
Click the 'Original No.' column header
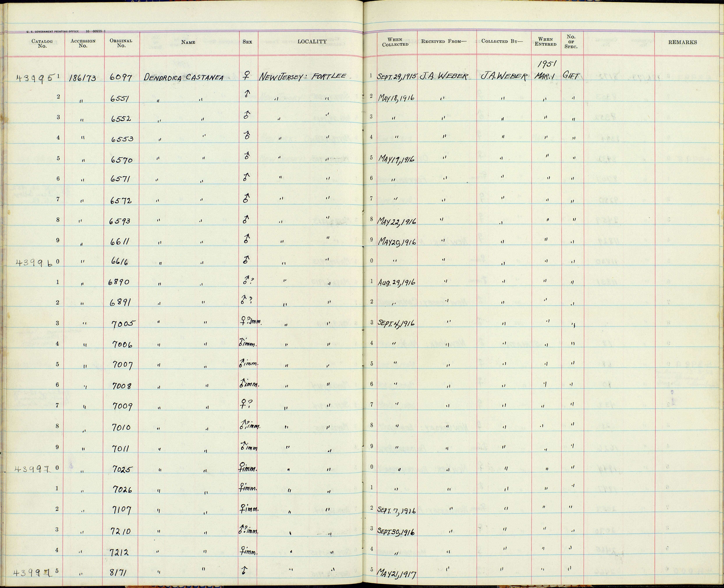pos(121,43)
